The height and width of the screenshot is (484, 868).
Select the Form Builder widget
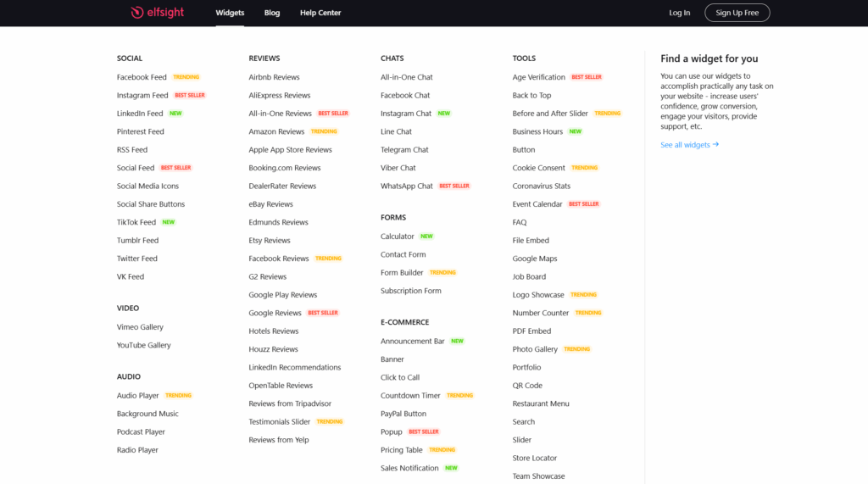pos(402,273)
